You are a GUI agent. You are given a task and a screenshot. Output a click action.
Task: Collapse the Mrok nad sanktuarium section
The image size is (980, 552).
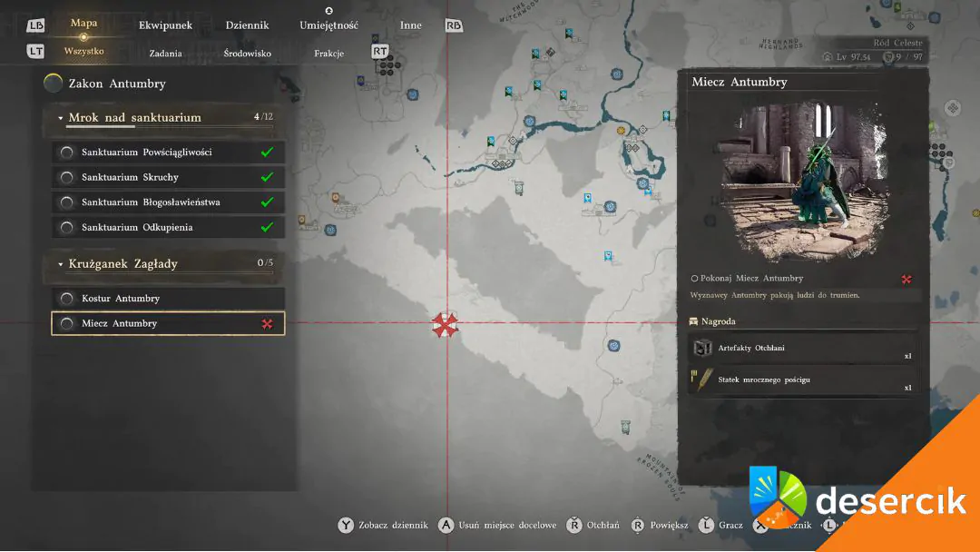tap(61, 118)
